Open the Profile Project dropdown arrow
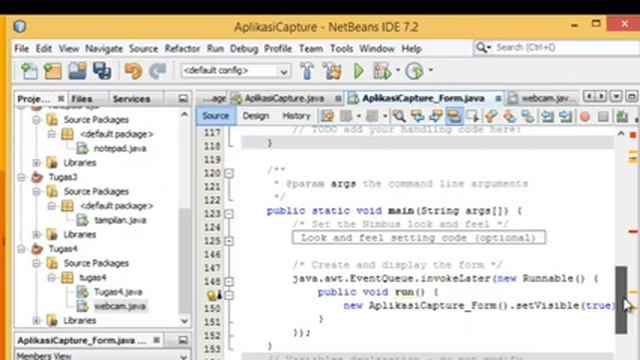 (x=430, y=70)
